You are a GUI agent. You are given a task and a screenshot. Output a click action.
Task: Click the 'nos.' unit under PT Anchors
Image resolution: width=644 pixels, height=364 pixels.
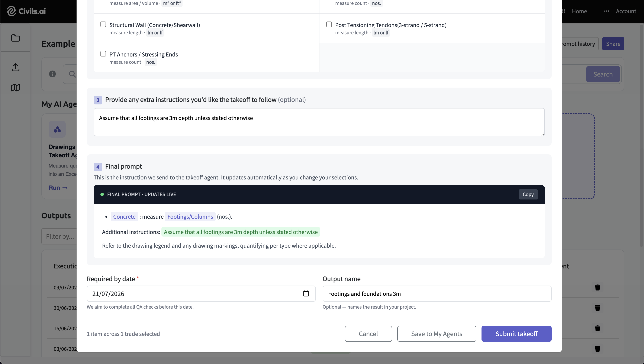point(151,62)
